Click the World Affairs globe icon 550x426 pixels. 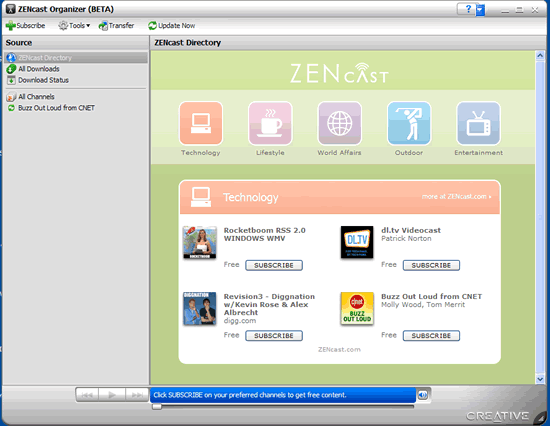coord(340,123)
